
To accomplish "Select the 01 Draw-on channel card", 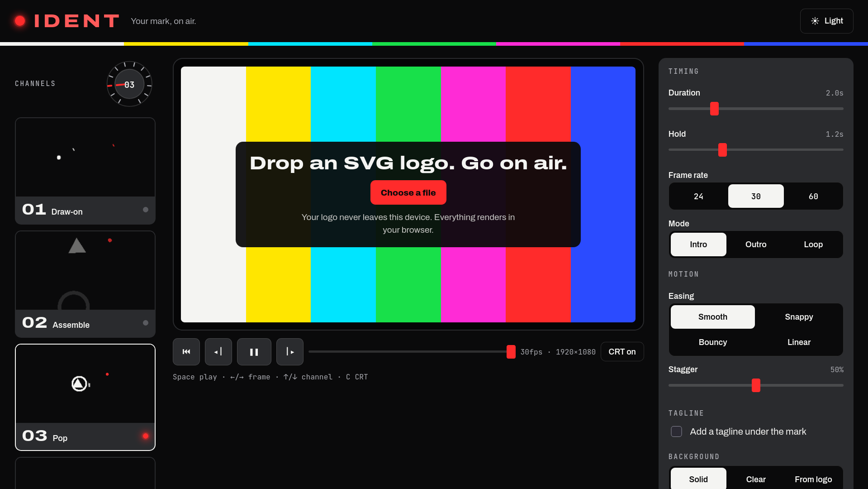I will click(85, 171).
